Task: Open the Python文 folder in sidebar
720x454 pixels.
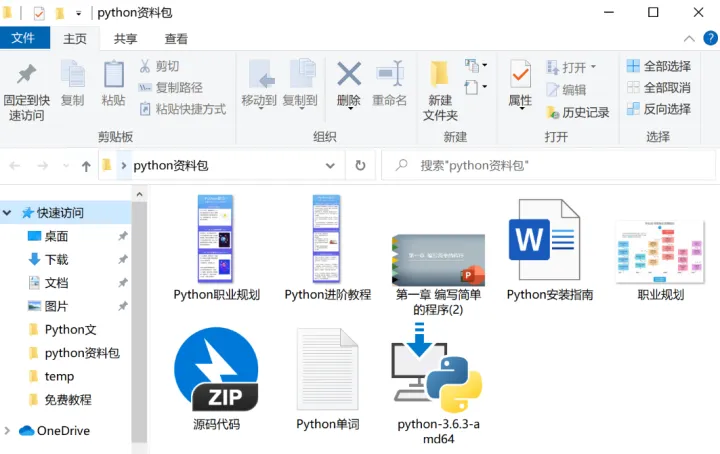Action: tap(70, 329)
